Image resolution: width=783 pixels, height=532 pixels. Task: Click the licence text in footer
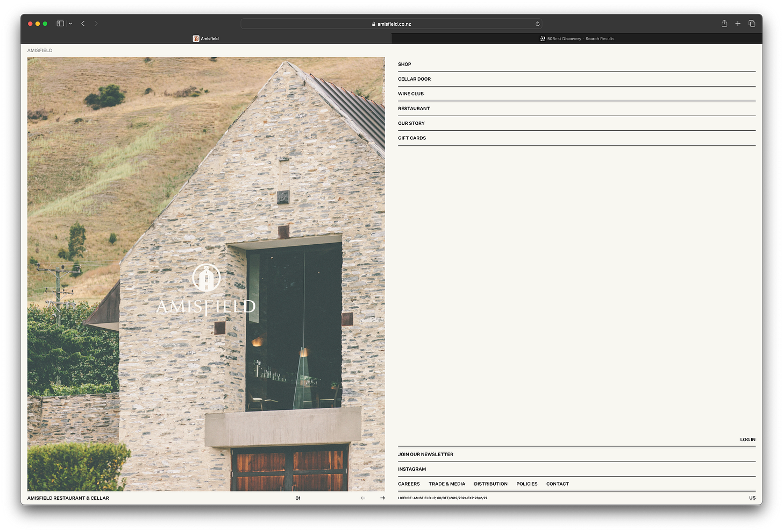click(x=443, y=498)
